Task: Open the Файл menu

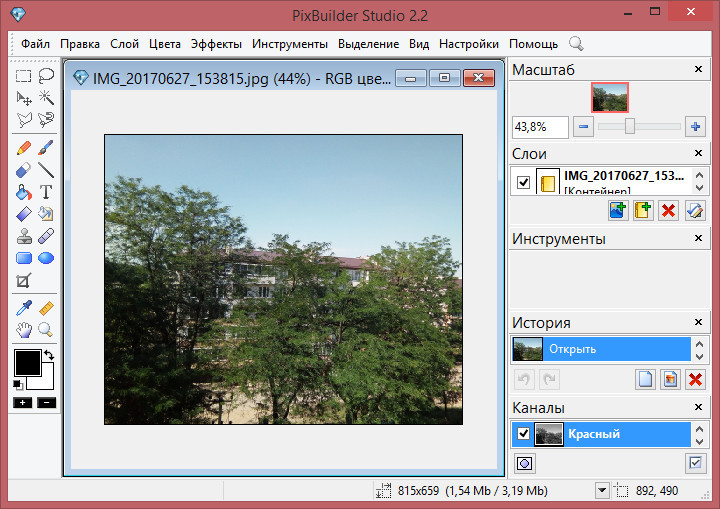Action: tap(35, 44)
